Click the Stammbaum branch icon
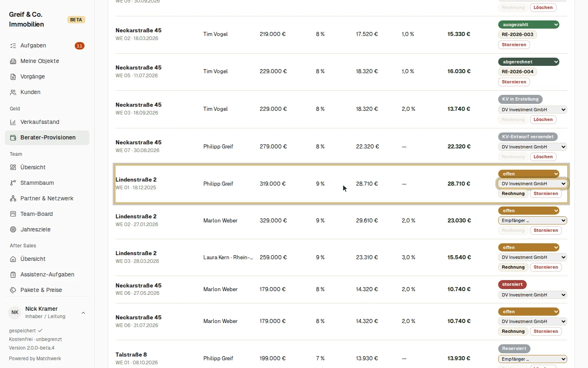 [x=13, y=183]
